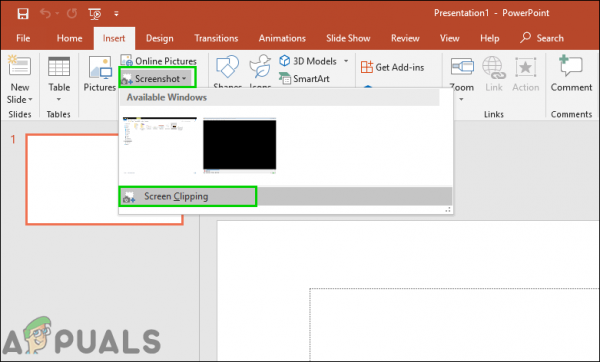600x362 pixels.
Task: Insert a SmartArt graphic
Action: pos(305,78)
